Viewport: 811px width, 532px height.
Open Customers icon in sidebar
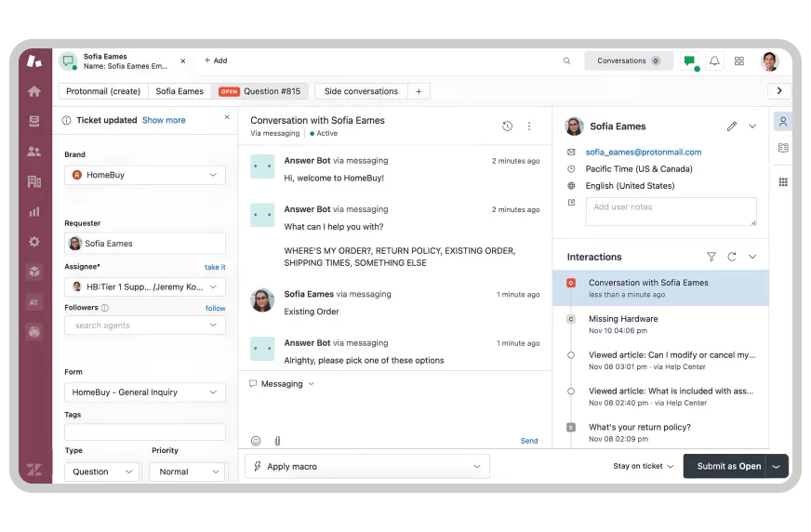34,152
